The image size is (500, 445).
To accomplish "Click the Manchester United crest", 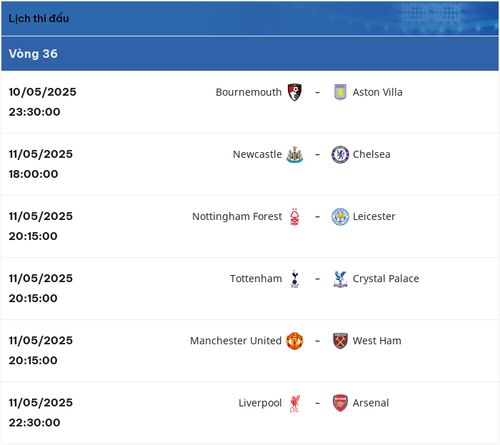I will (295, 341).
